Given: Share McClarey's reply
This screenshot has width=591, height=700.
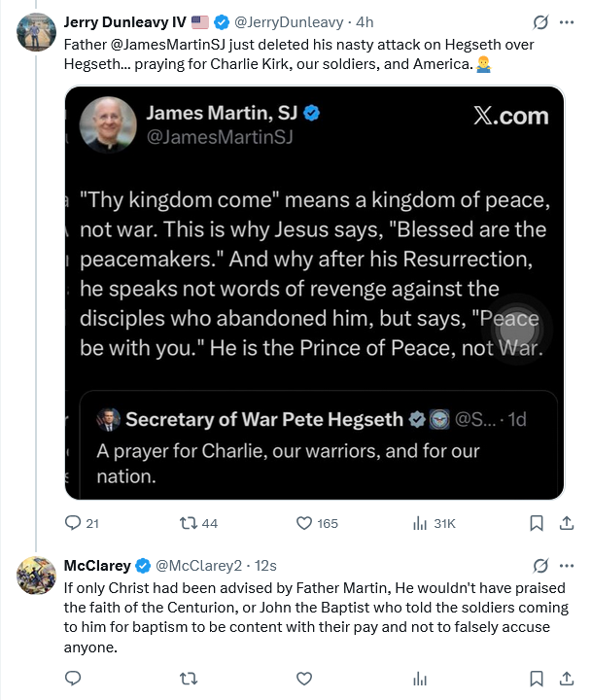Looking at the screenshot, I should click(567, 679).
